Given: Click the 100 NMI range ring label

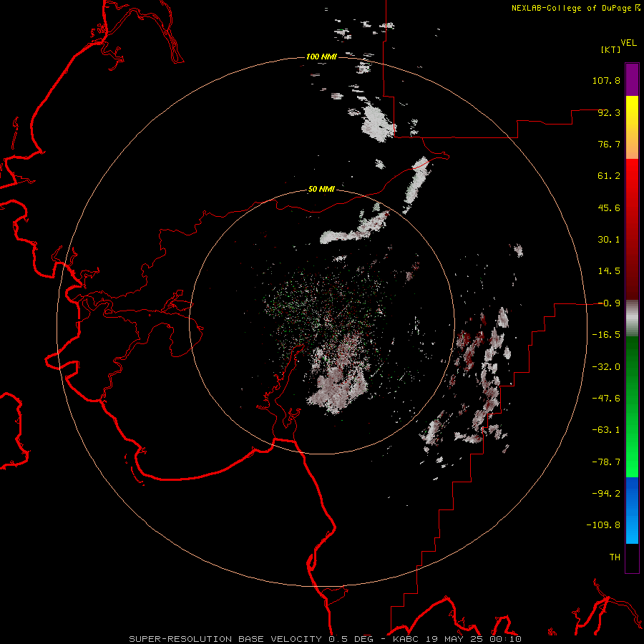Looking at the screenshot, I should point(321,57).
